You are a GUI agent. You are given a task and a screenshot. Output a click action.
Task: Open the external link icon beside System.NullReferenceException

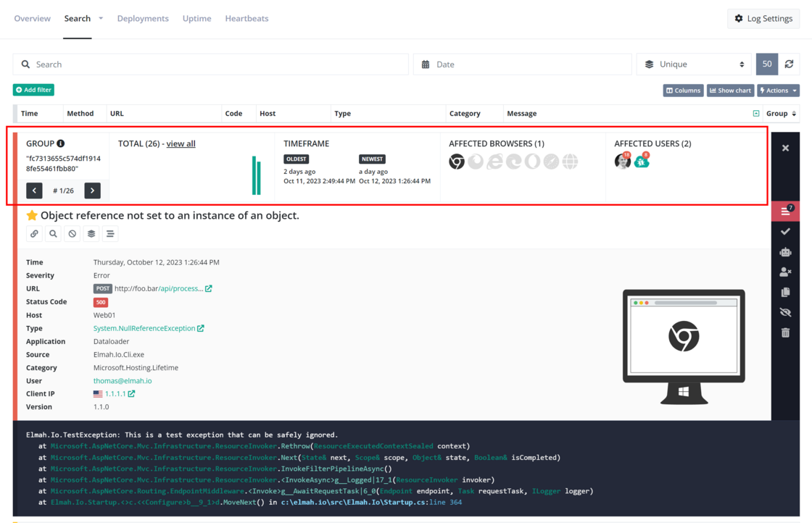click(x=200, y=328)
